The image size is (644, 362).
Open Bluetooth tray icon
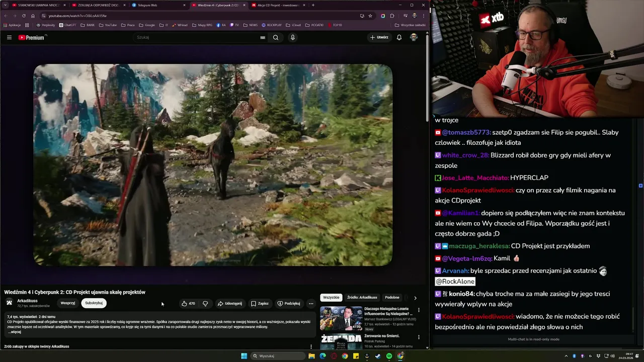(x=574, y=356)
